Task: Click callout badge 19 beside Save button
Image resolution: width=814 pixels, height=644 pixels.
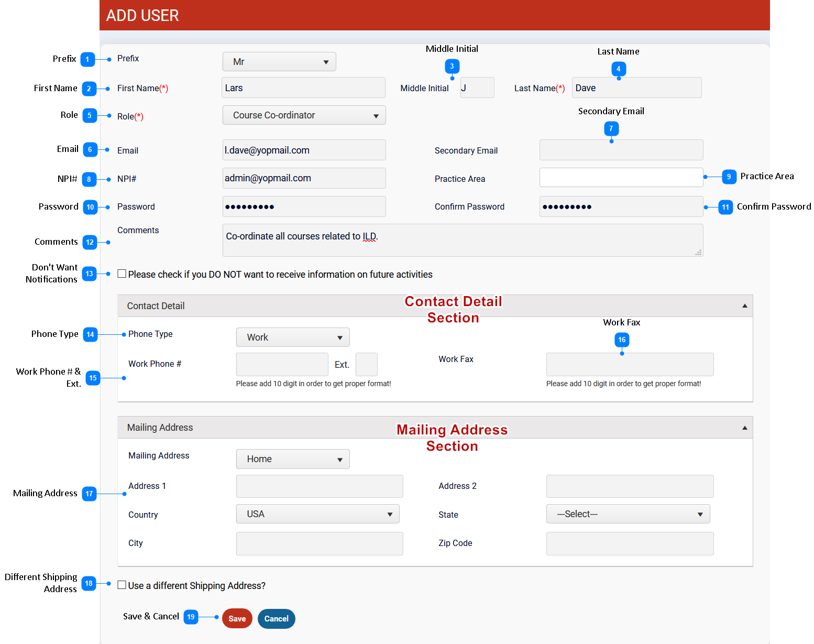Action: (x=191, y=617)
